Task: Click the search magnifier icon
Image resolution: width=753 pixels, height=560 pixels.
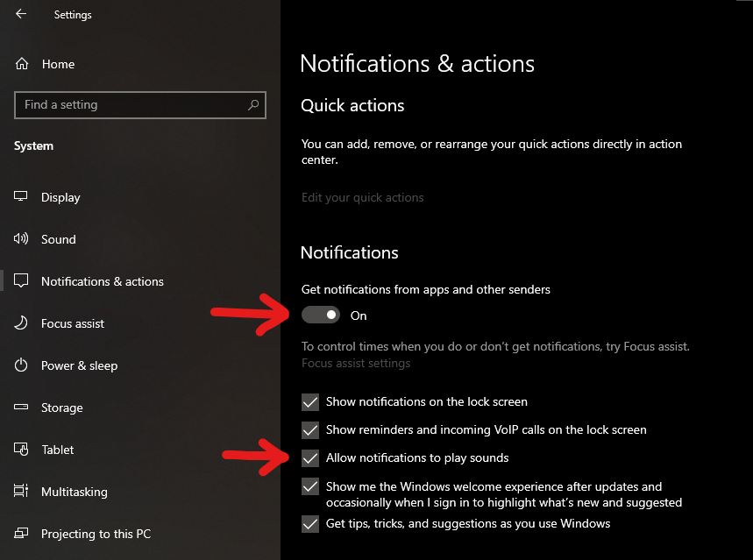Action: click(253, 104)
